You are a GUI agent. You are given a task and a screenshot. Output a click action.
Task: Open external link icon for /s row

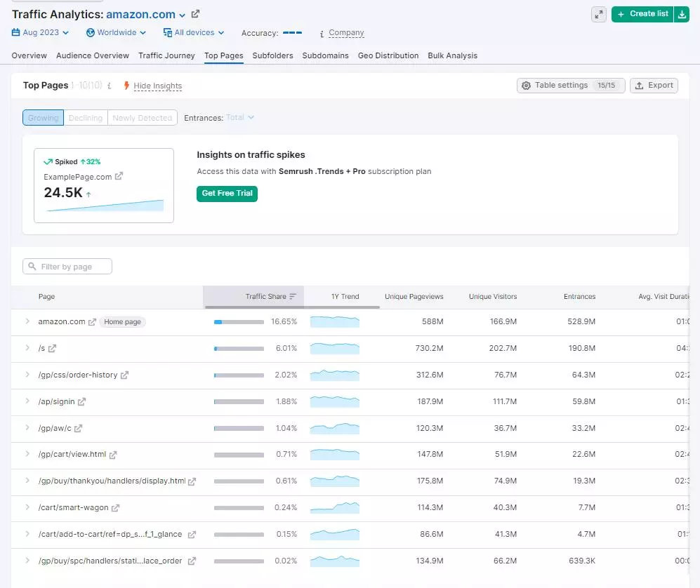[52, 348]
